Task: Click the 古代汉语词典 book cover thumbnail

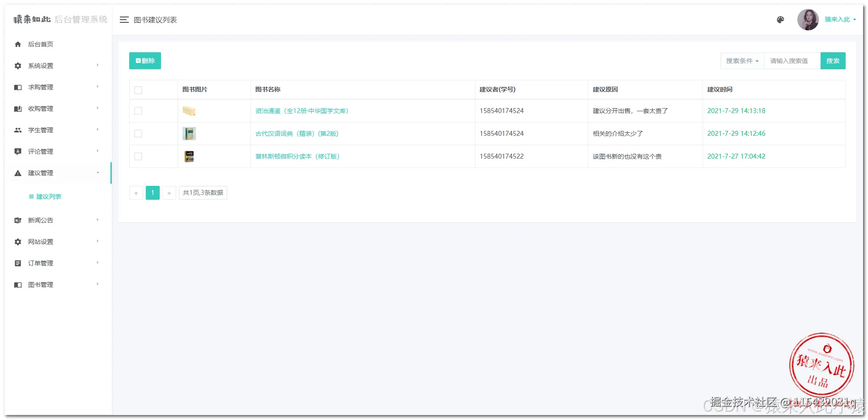Action: [x=189, y=134]
